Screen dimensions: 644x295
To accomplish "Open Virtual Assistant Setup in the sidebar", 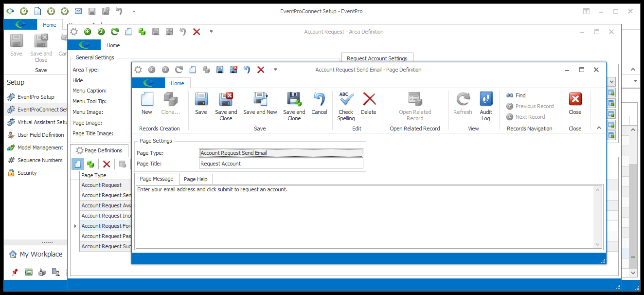I will point(37,122).
